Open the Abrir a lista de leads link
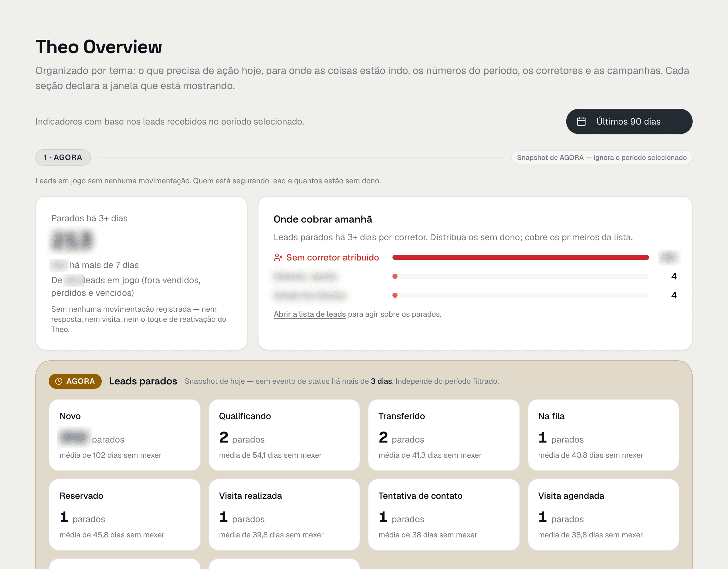728x569 pixels. 310,314
